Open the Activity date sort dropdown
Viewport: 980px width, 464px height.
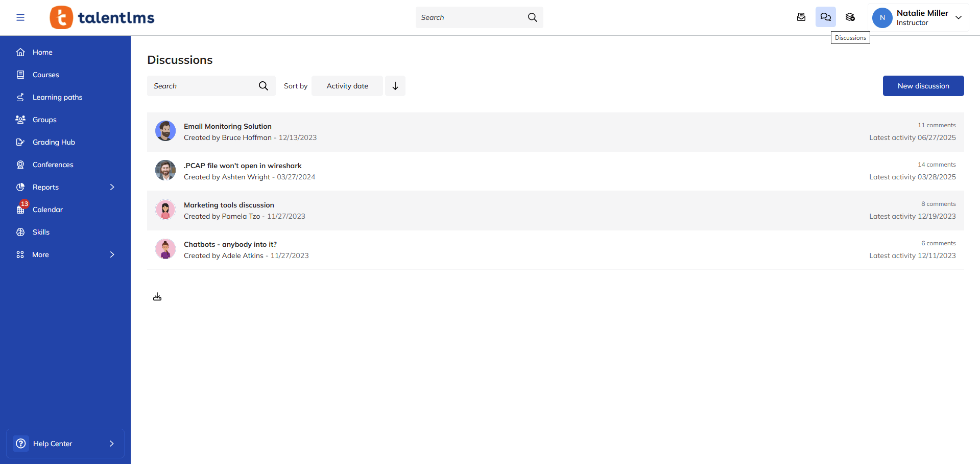click(x=347, y=85)
